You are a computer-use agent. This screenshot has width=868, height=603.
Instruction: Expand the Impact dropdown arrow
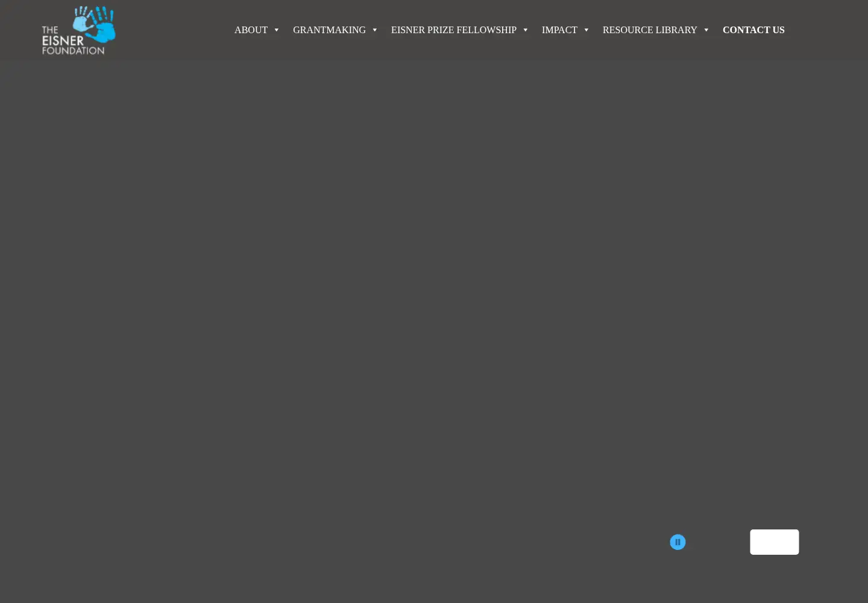pyautogui.click(x=587, y=30)
